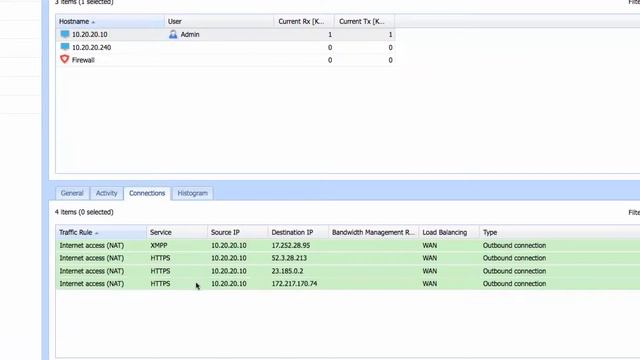640x360 pixels.
Task: Sort connections by Traffic Rule column
Action: (101, 232)
